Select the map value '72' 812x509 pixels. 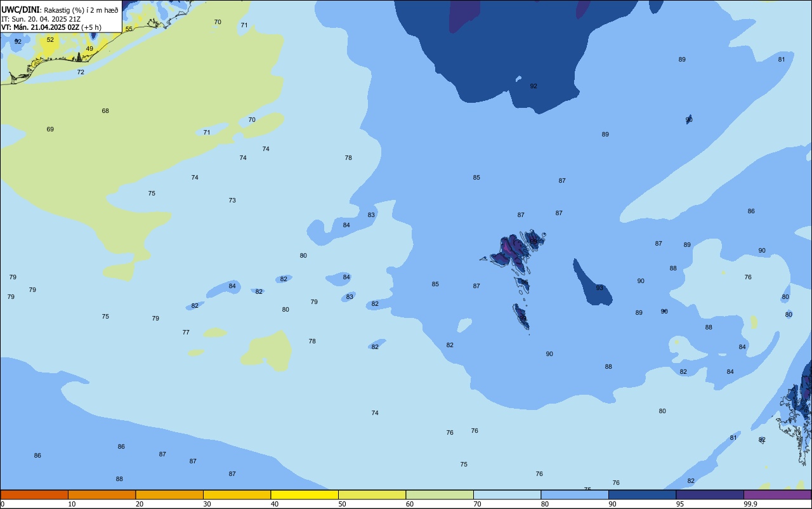(x=81, y=72)
